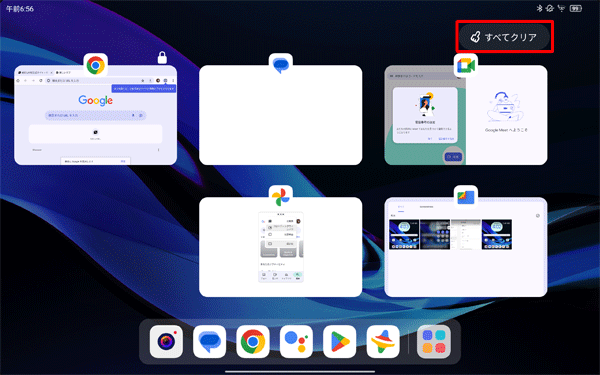Tap the Google Photos pinwheel icon
The width and height of the screenshot is (600, 375).
(x=281, y=197)
